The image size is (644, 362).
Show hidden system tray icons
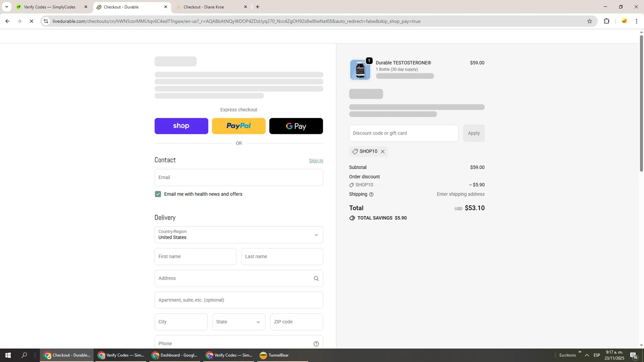click(587, 355)
